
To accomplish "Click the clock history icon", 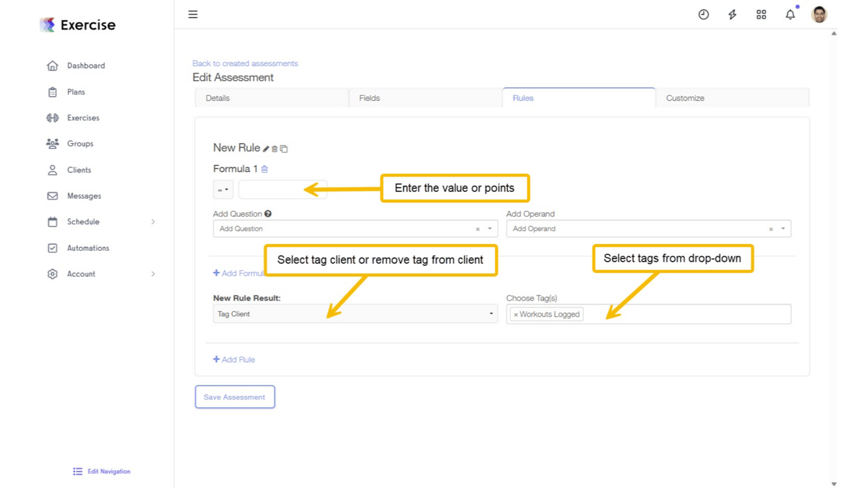I will (703, 14).
